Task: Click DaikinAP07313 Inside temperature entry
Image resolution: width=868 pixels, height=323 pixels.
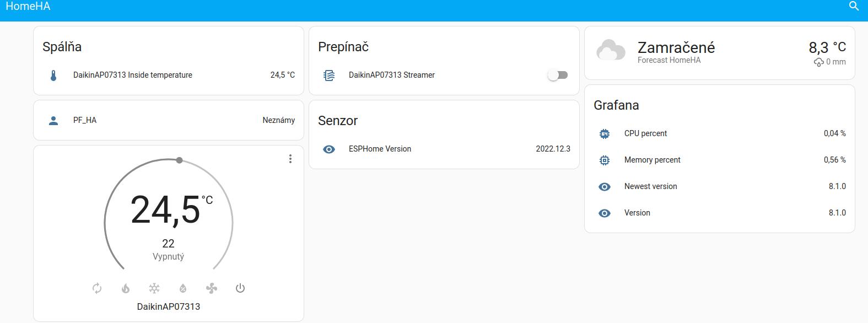Action: (x=133, y=75)
